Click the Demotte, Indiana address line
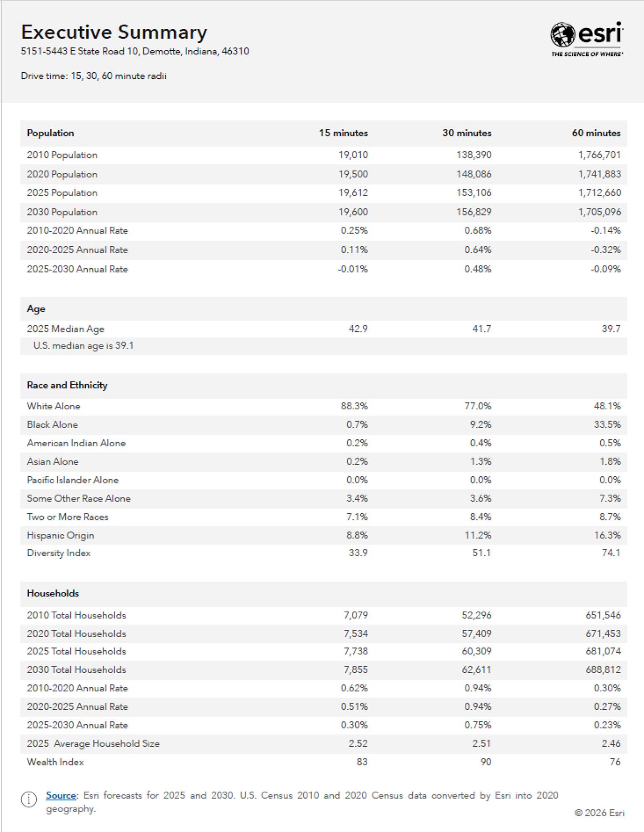This screenshot has width=644, height=832. (135, 51)
